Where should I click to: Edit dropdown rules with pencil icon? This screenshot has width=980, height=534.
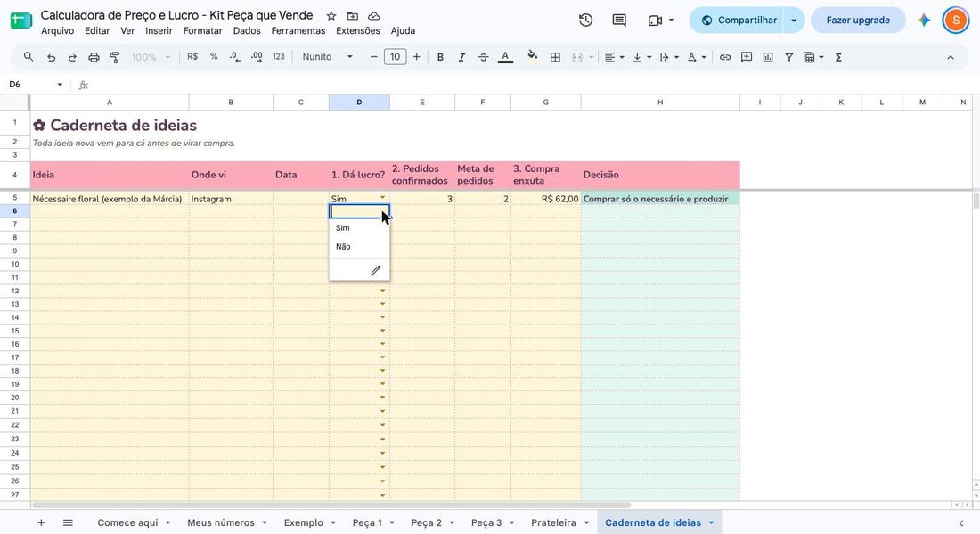376,270
